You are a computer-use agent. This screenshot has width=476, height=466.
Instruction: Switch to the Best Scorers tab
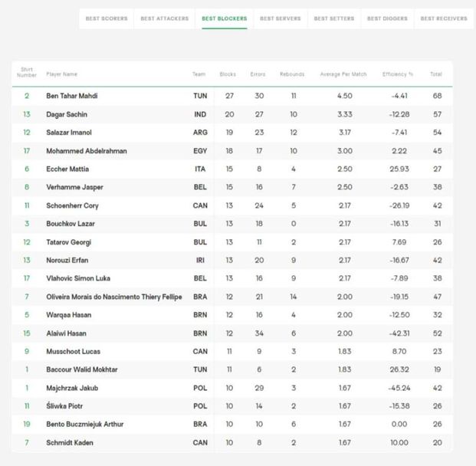(106, 18)
